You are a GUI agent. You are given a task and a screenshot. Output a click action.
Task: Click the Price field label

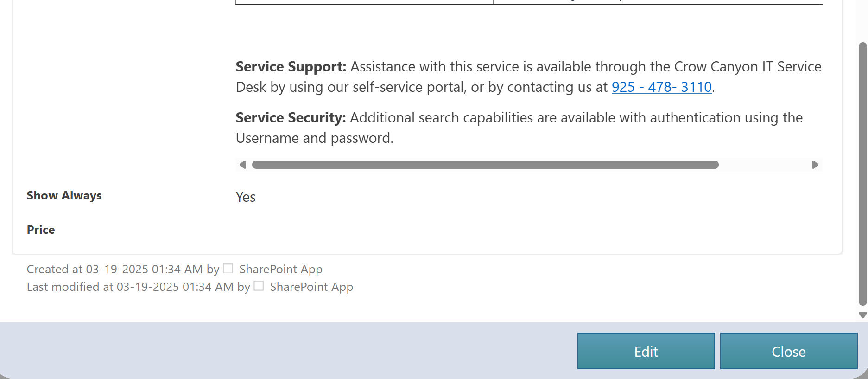pyautogui.click(x=41, y=230)
